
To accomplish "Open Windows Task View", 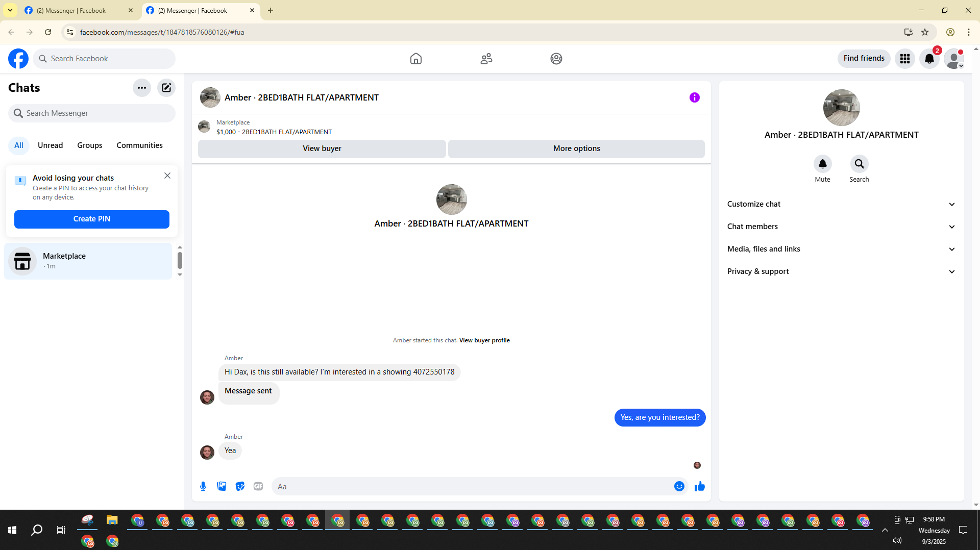I will (x=61, y=530).
